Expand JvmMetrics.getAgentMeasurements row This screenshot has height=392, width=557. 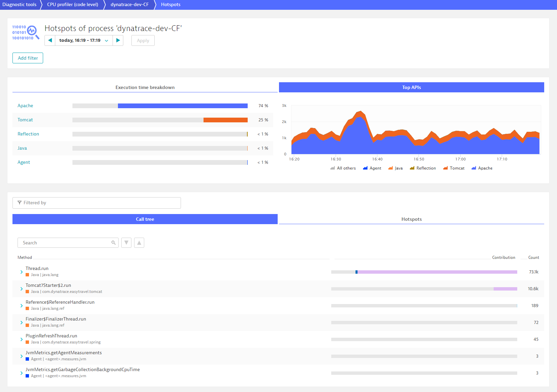(22, 356)
